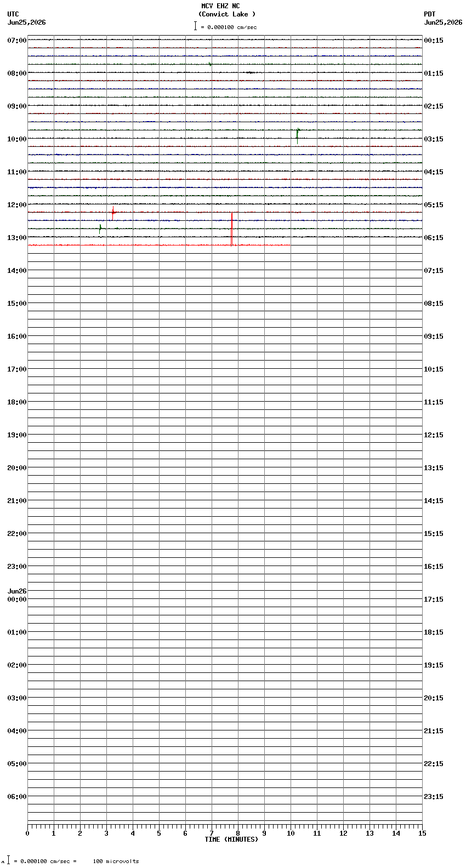This screenshot has width=466, height=868.
Task: Click the '23:15' PDT time label
Action: pyautogui.click(x=434, y=797)
